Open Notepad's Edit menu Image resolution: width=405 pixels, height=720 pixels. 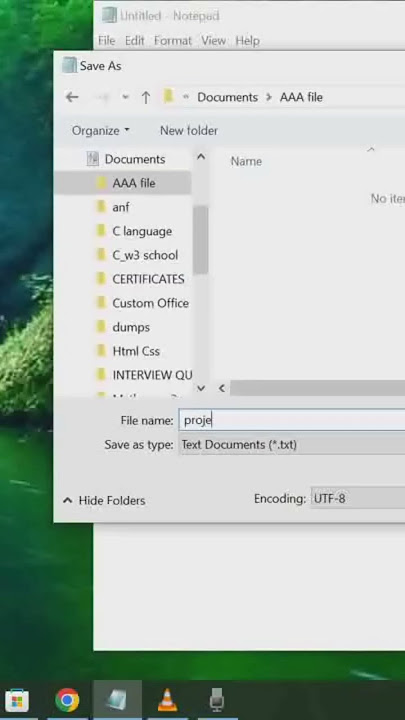135,41
